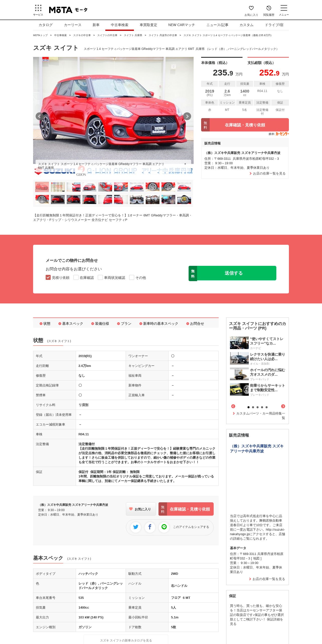This screenshot has width=322, height=644.
Task: Jump to プラン section anchor
Action: 124,324
